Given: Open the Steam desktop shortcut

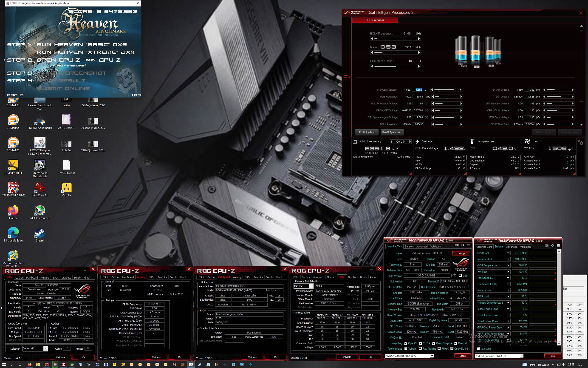Looking at the screenshot, I should (x=40, y=235).
